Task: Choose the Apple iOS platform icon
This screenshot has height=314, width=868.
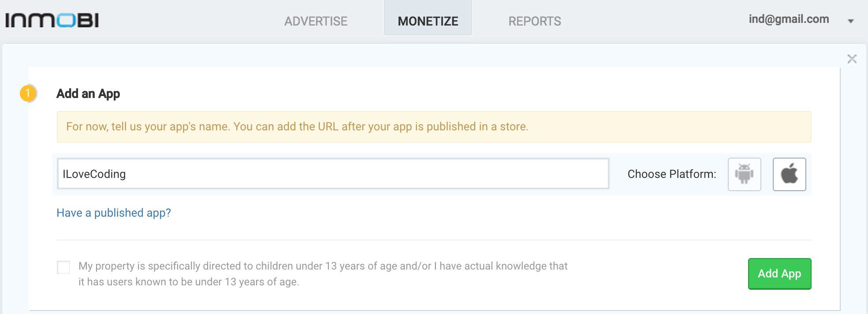Action: tap(789, 174)
